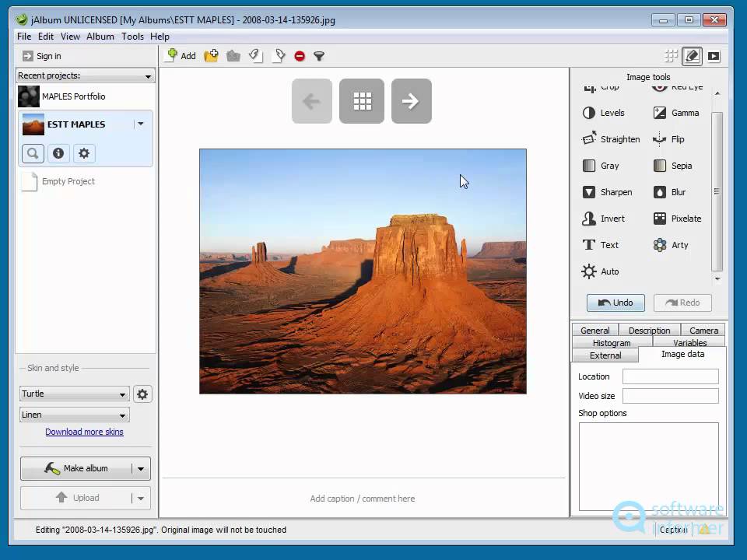This screenshot has width=747, height=560.
Task: Follow the Download more skins link
Action: tap(84, 432)
